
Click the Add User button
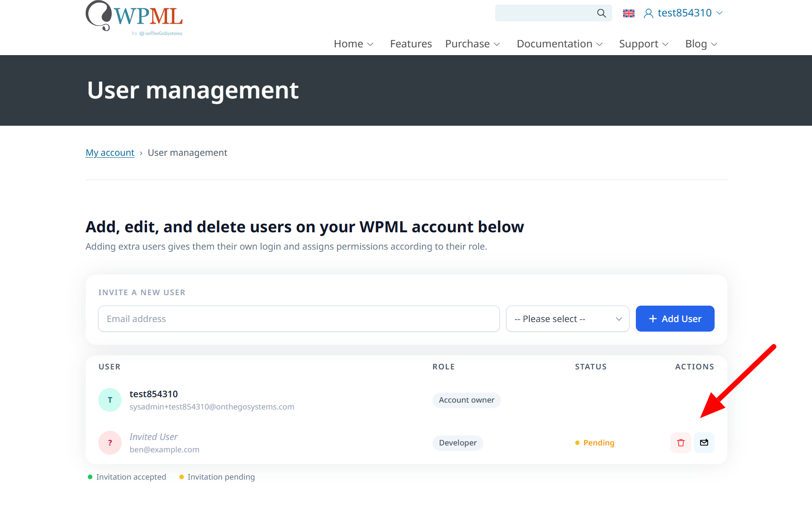point(675,319)
